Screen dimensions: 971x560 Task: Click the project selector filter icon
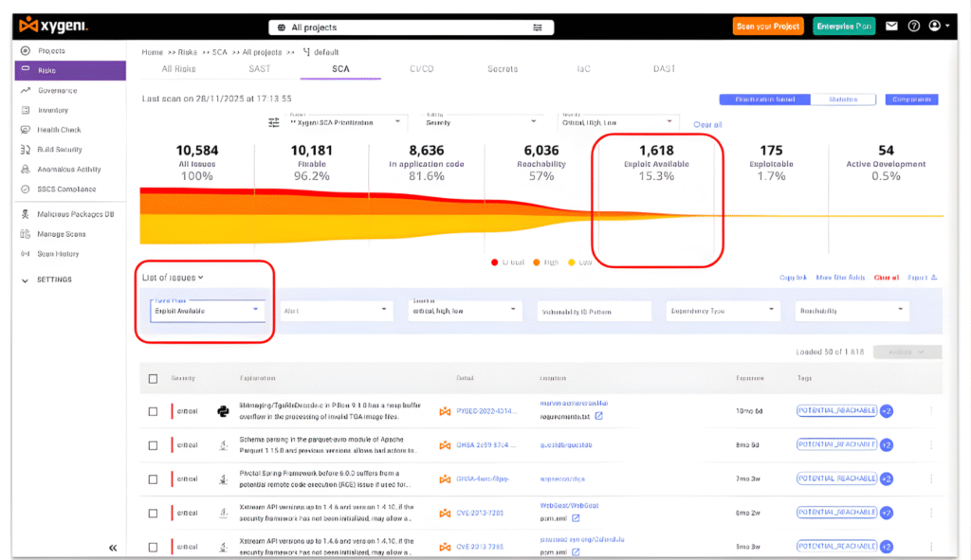(x=537, y=27)
